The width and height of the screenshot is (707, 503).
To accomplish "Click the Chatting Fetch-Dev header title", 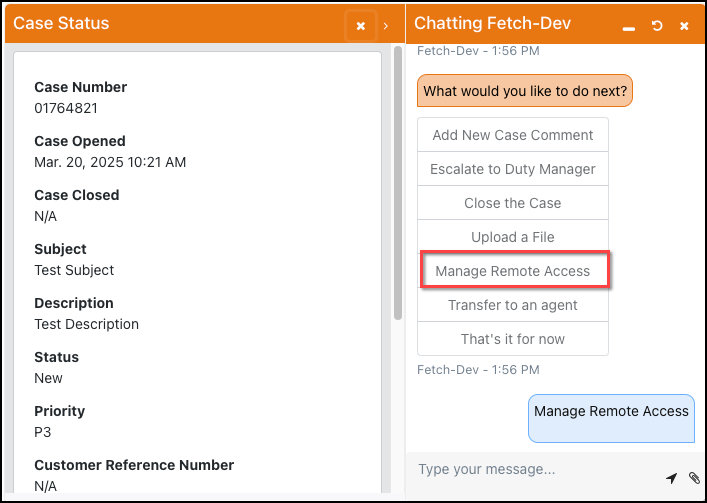I will point(492,23).
